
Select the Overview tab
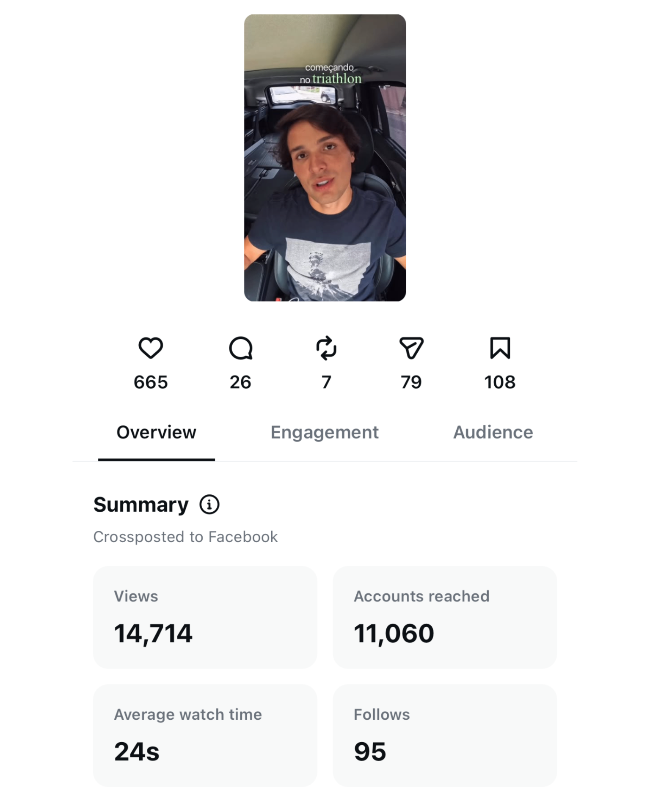point(156,432)
